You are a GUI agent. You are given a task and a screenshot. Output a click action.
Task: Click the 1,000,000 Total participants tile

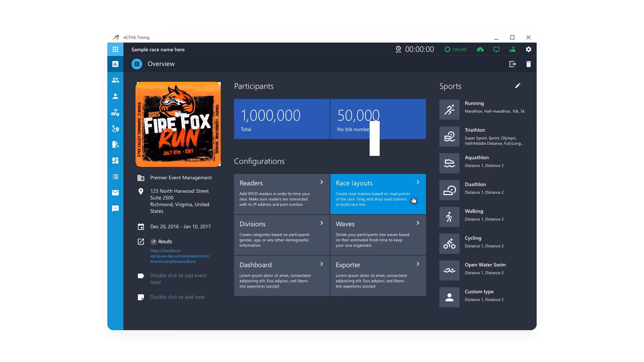coord(282,119)
